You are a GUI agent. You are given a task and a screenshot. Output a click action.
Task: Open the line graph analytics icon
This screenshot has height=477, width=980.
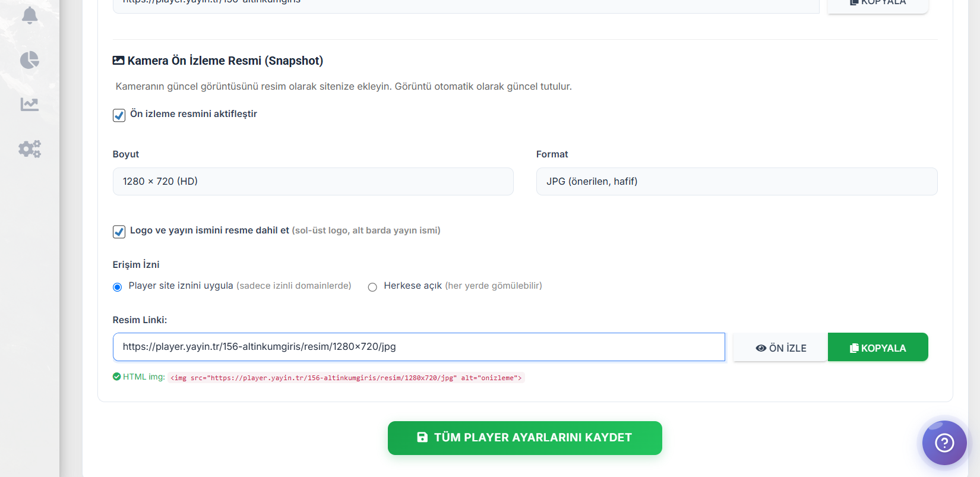[x=30, y=105]
